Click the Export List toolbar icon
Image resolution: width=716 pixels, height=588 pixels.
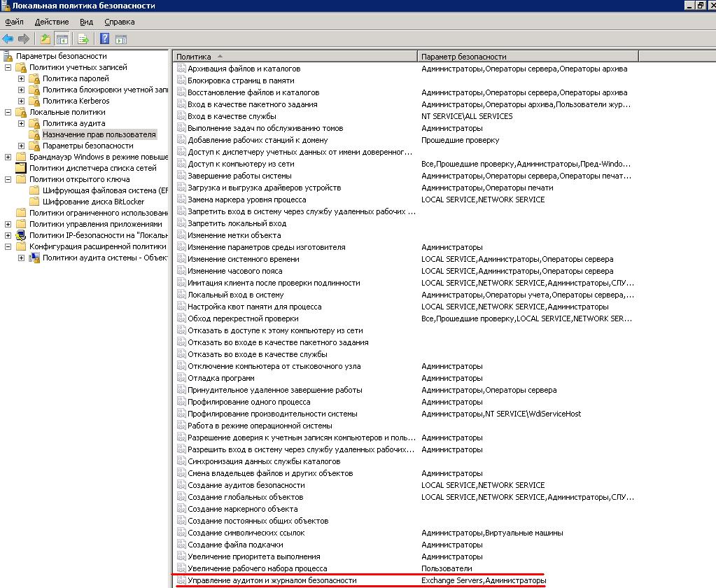coord(83,39)
